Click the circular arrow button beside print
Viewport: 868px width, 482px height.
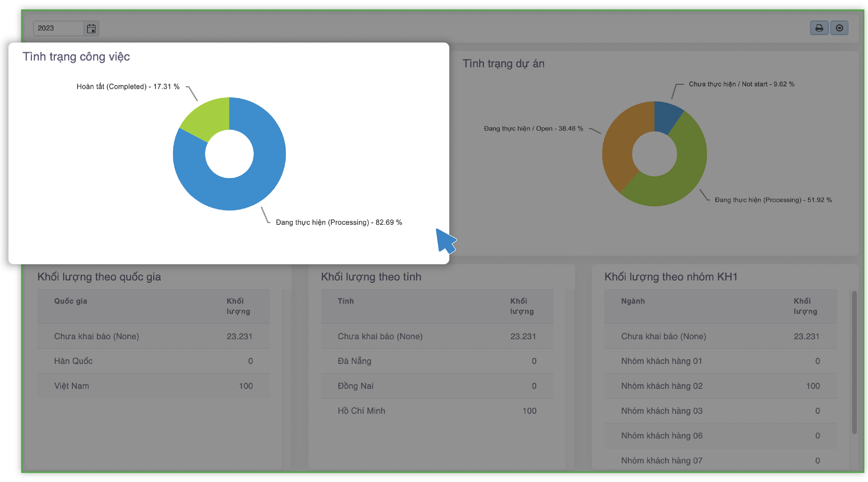tap(839, 28)
